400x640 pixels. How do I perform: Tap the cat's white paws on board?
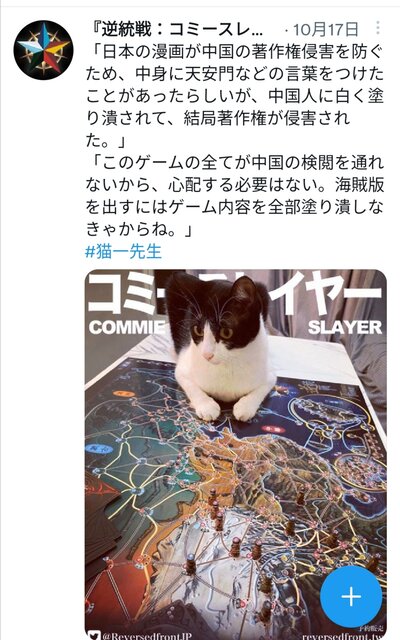[229, 408]
